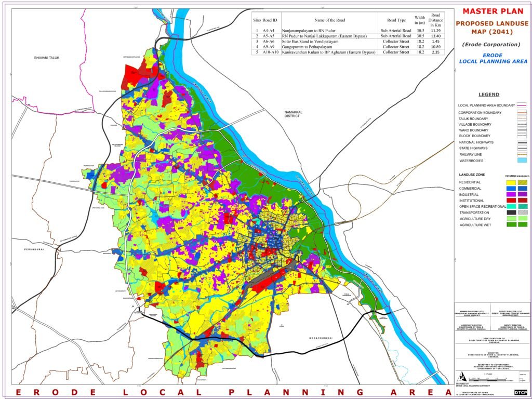Viewport: 532px width, 399px height.
Task: Expand the LANDUSE ZONE legend section
Action: (x=472, y=174)
